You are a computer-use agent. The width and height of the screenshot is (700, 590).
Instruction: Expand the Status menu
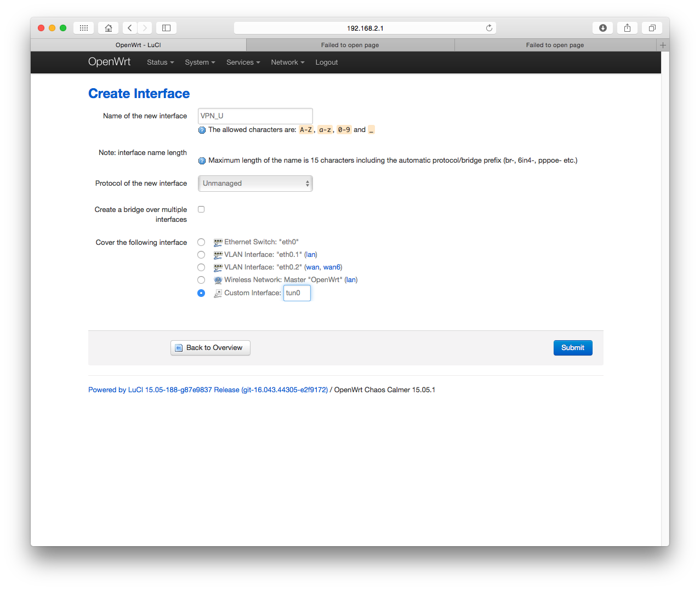(x=161, y=62)
